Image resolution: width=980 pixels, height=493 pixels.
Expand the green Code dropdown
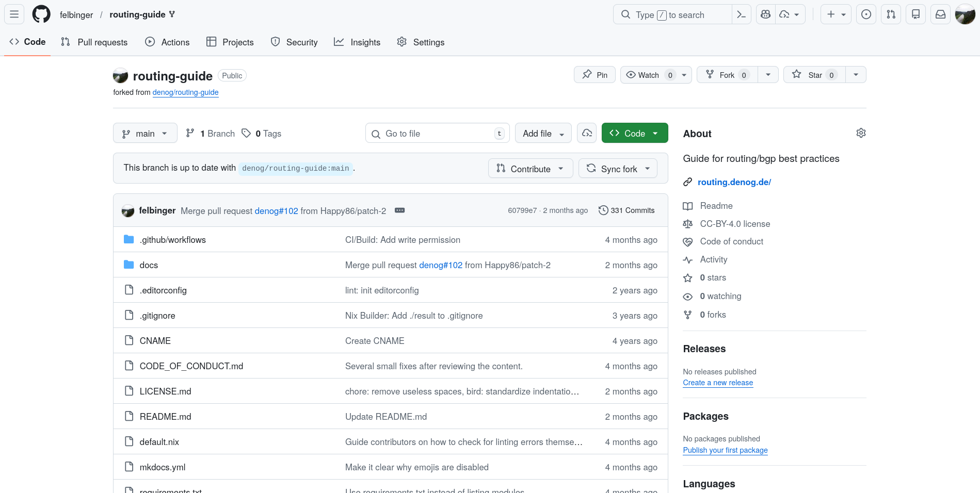634,134
